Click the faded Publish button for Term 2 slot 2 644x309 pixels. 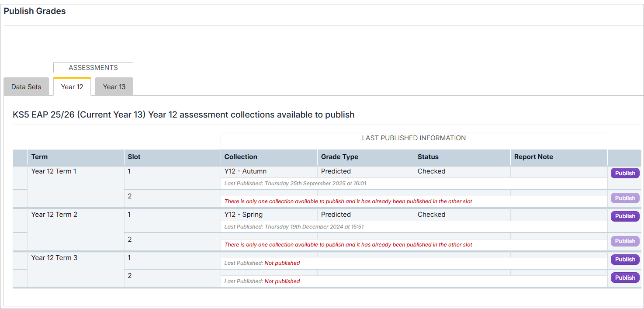click(625, 241)
